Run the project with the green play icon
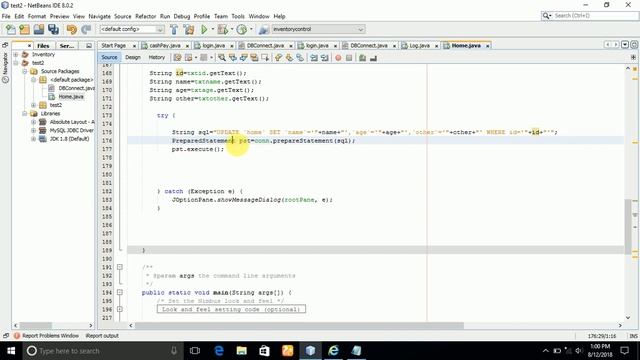 (x=204, y=29)
